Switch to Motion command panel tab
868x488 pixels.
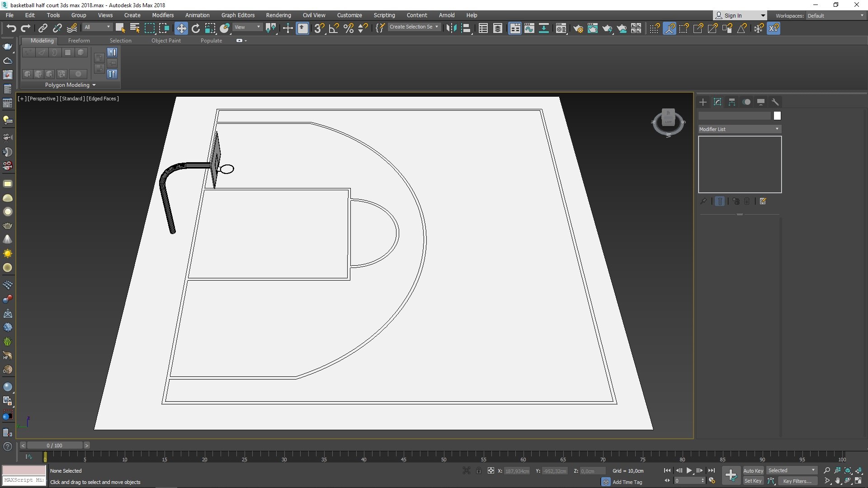(x=746, y=102)
